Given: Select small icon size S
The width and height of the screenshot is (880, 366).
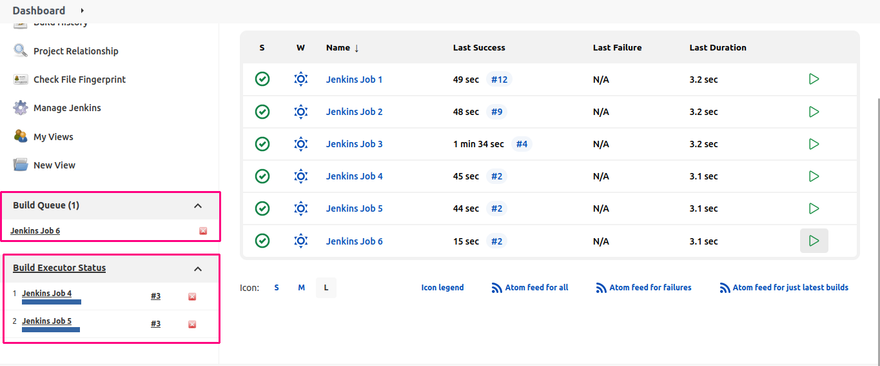Looking at the screenshot, I should pos(276,287).
